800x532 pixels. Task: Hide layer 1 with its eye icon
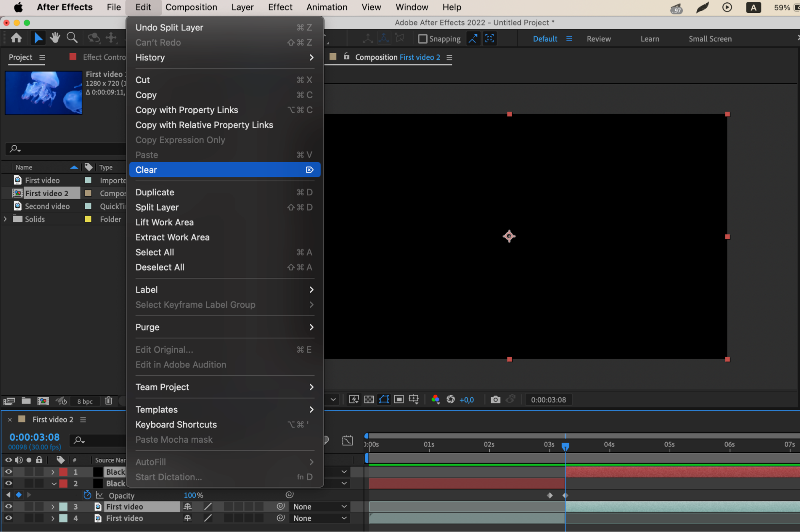click(x=8, y=472)
